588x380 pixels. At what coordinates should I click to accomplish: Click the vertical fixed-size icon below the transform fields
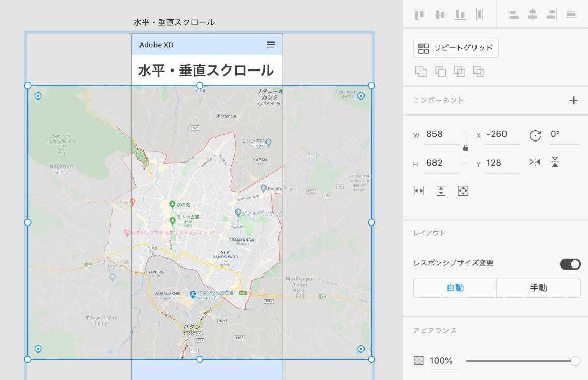441,190
